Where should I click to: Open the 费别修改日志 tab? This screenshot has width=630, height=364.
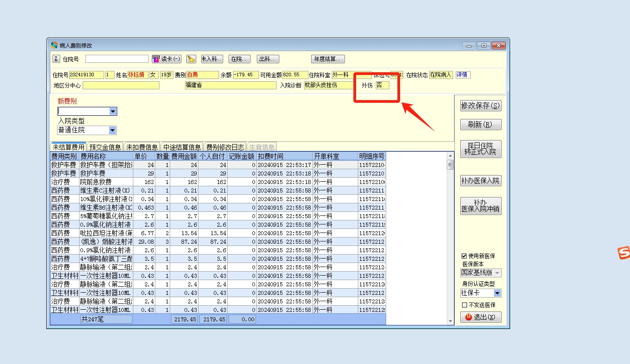point(225,147)
